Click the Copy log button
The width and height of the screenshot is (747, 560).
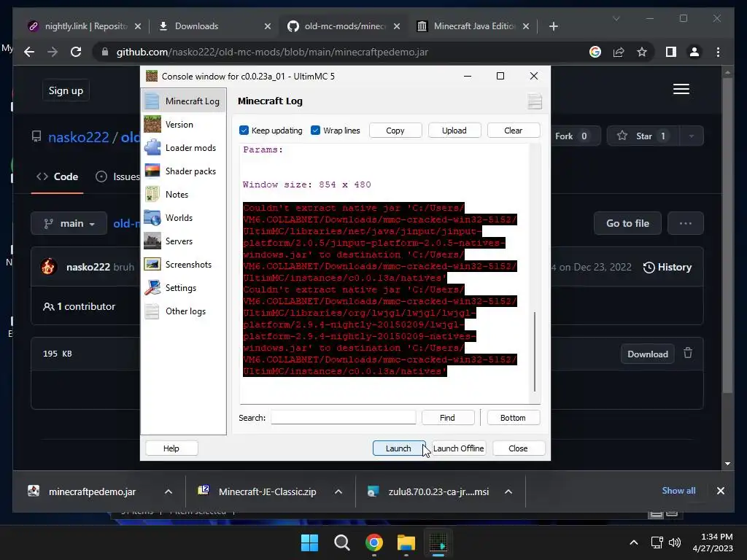tap(395, 131)
